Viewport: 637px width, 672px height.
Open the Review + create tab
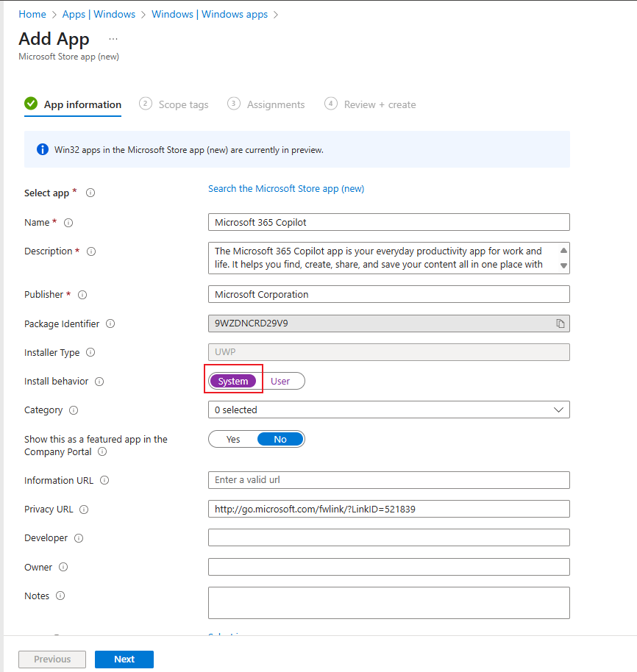point(378,104)
